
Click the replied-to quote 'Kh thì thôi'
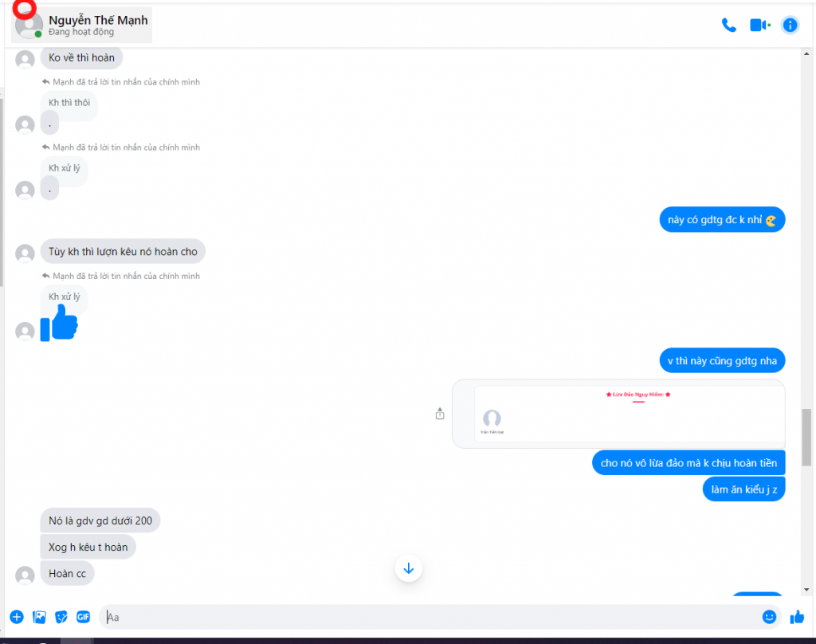click(x=69, y=103)
